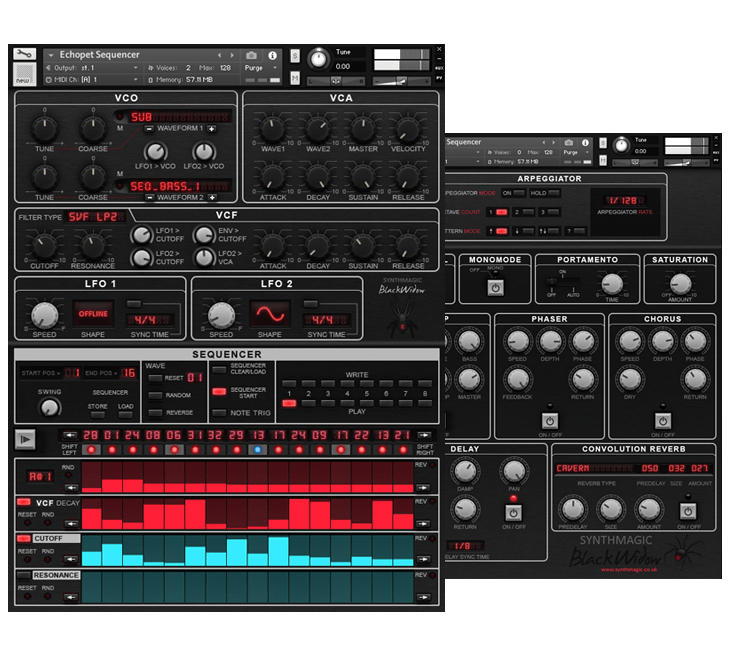Click the Sequencer Store button
The image size is (730, 655).
97,414
